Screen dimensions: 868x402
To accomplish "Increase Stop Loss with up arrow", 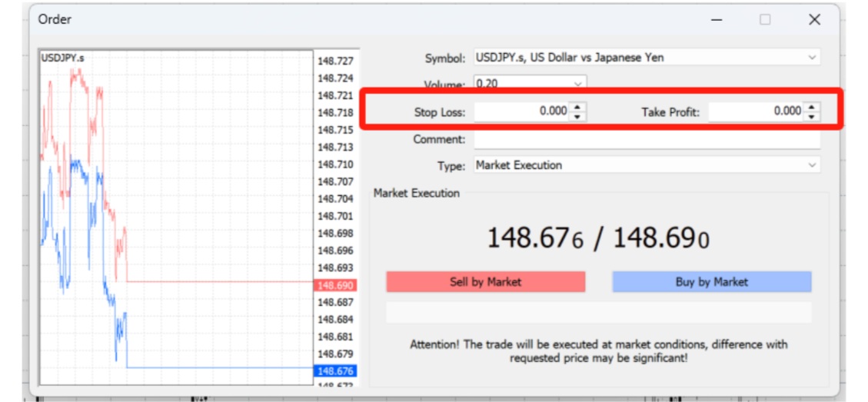I will (577, 107).
